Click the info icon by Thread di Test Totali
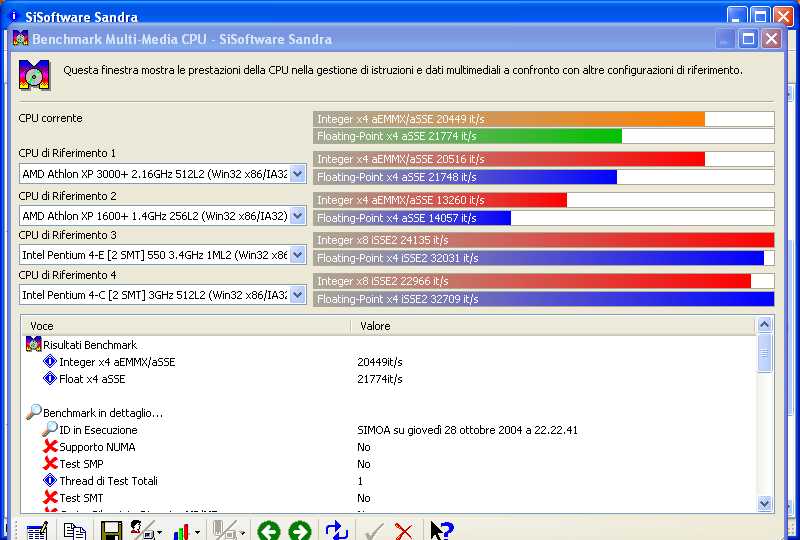Image resolution: width=800 pixels, height=540 pixels. (50, 480)
